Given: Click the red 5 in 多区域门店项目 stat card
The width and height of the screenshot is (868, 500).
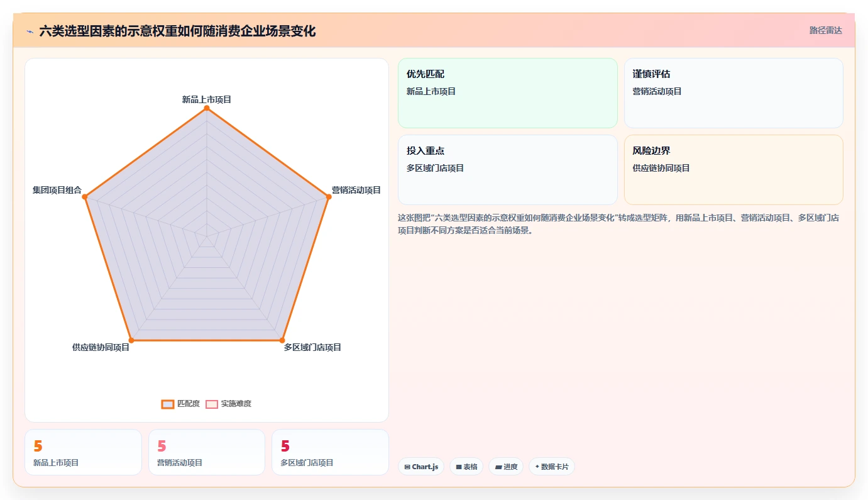Looking at the screenshot, I should point(285,446).
